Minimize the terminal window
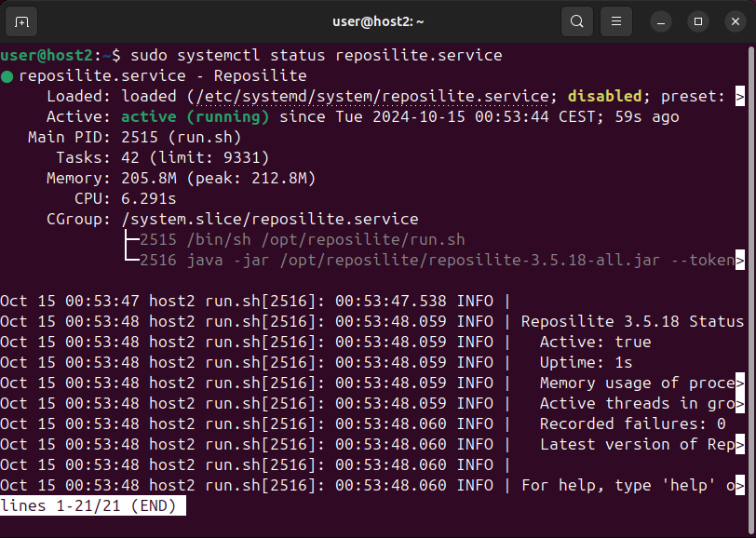The image size is (756, 538). tap(661, 21)
